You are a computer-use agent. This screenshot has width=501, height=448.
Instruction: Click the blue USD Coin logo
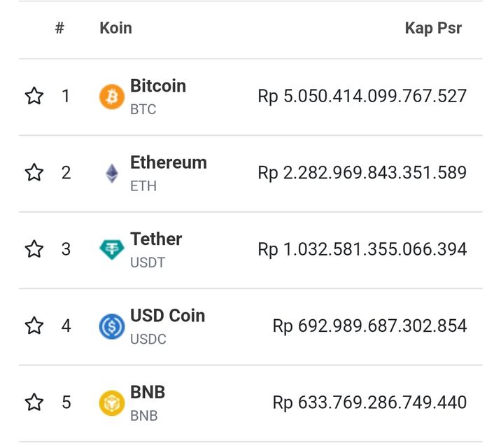112,326
